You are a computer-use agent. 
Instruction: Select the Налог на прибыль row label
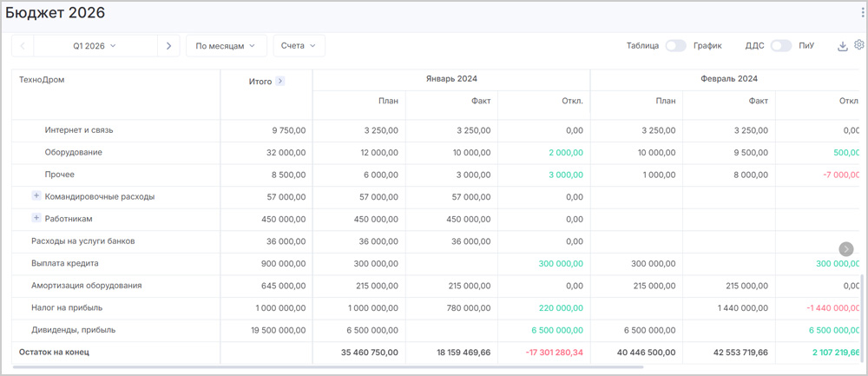pos(68,307)
